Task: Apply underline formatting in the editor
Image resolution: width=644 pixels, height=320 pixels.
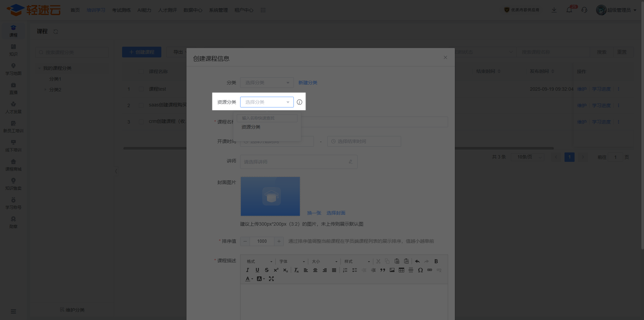Action: pyautogui.click(x=257, y=270)
